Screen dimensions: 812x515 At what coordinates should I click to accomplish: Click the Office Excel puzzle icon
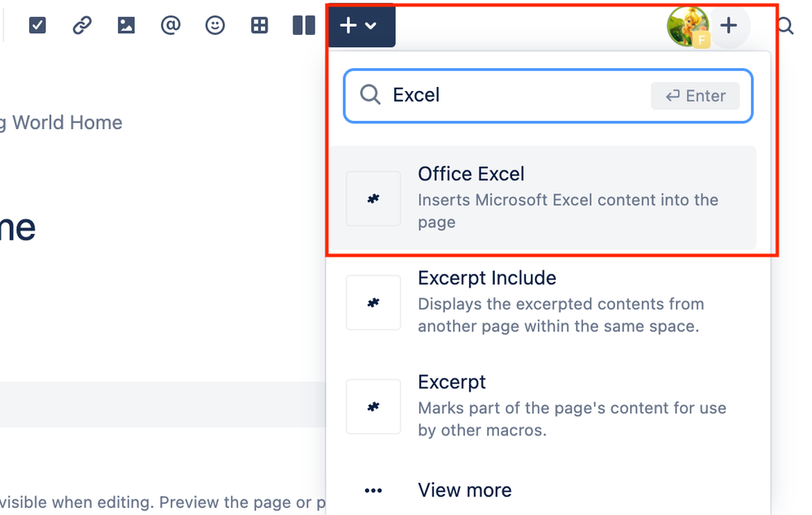coord(373,199)
